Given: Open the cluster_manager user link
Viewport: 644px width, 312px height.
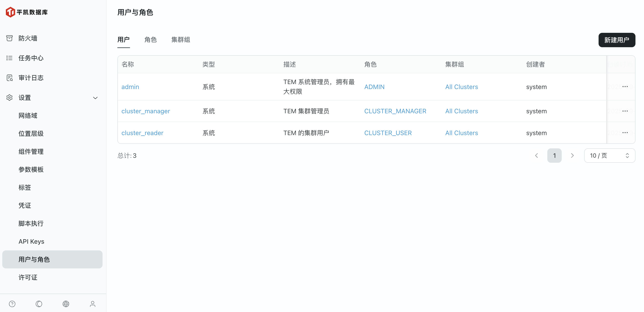Looking at the screenshot, I should [x=145, y=111].
